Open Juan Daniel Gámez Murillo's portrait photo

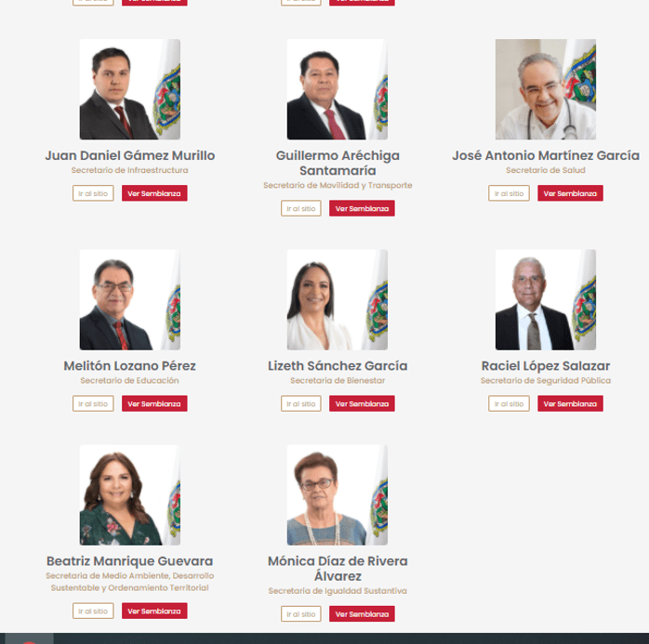pyautogui.click(x=130, y=89)
